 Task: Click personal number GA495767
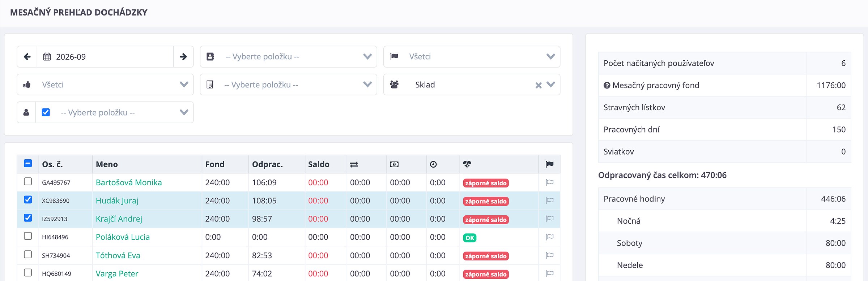point(56,183)
